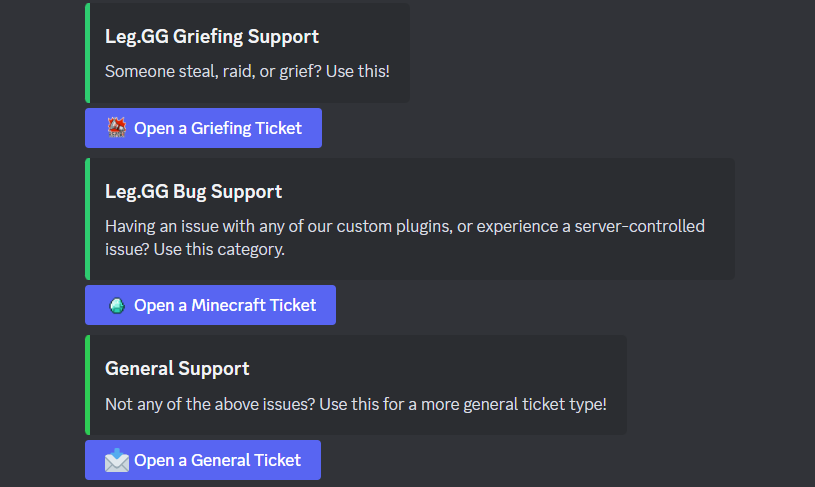Open a Griefing Ticket
This screenshot has width=815, height=487.
[x=203, y=128]
